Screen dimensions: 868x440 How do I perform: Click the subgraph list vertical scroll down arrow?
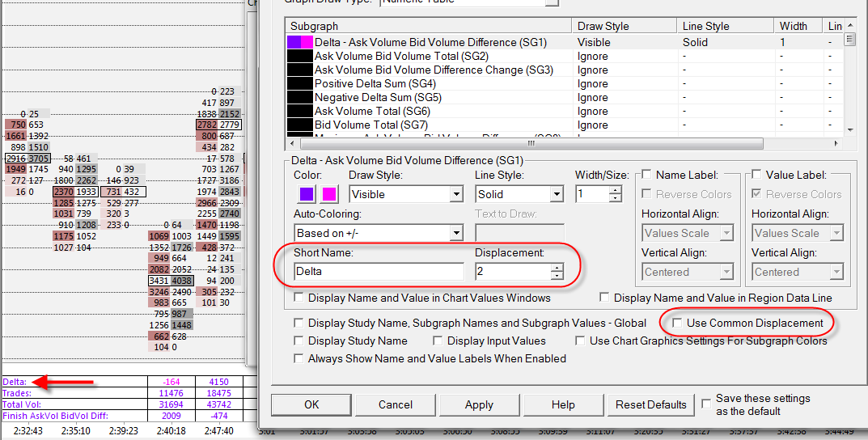tap(850, 129)
